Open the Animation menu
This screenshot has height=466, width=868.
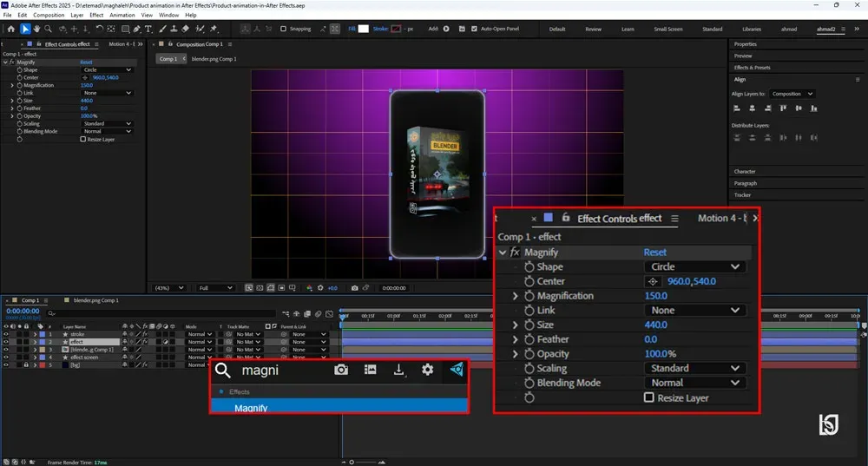click(122, 15)
